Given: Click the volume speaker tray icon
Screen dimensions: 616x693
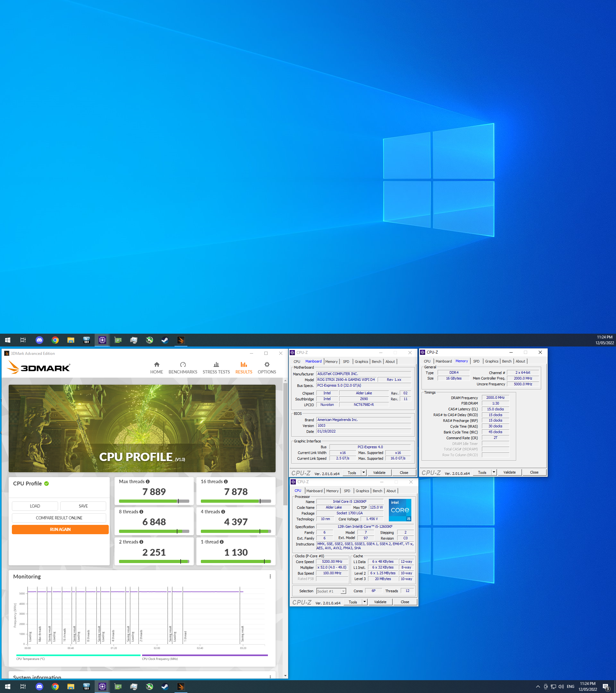Looking at the screenshot, I should [561, 687].
